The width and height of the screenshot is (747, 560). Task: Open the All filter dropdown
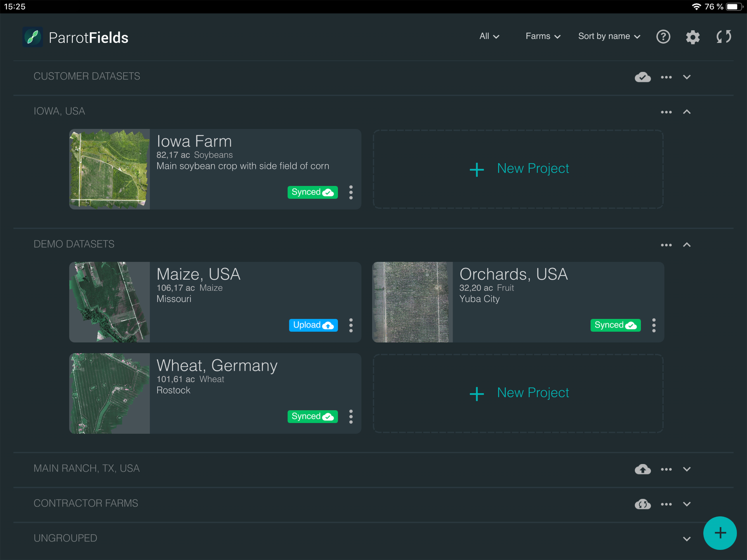point(489,36)
